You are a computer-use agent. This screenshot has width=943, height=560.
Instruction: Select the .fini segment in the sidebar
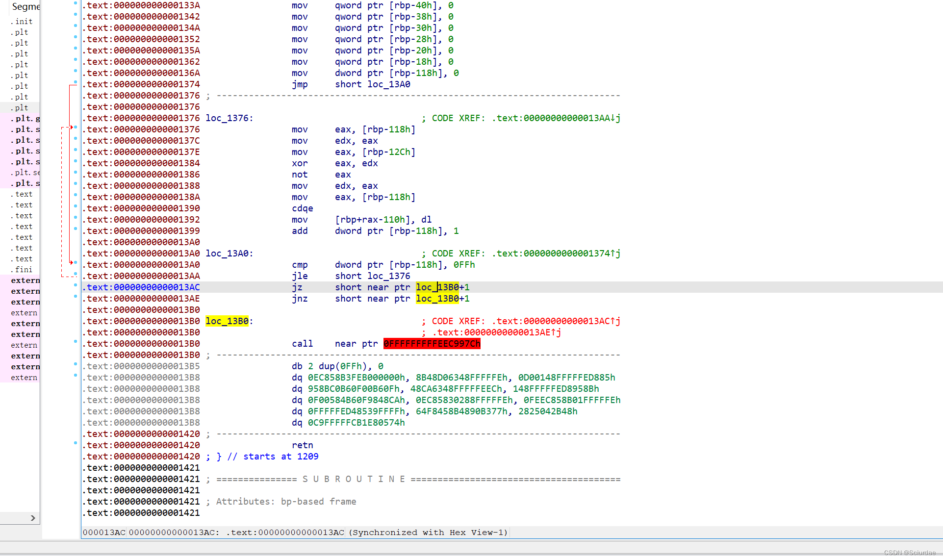(21, 269)
